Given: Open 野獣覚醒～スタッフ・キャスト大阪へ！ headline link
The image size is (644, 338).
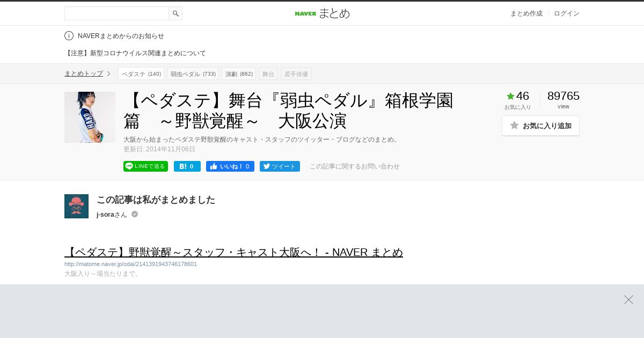Looking at the screenshot, I should pos(233,252).
